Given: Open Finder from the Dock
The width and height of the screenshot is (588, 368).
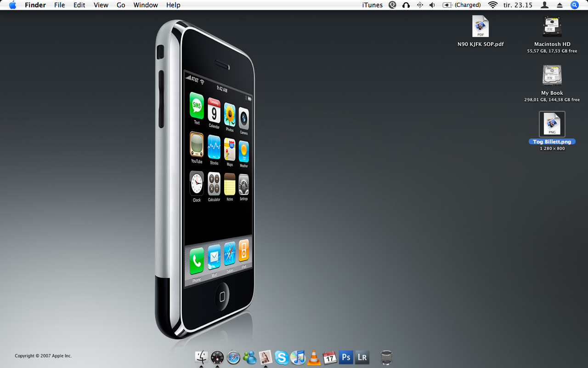Looking at the screenshot, I should point(201,357).
